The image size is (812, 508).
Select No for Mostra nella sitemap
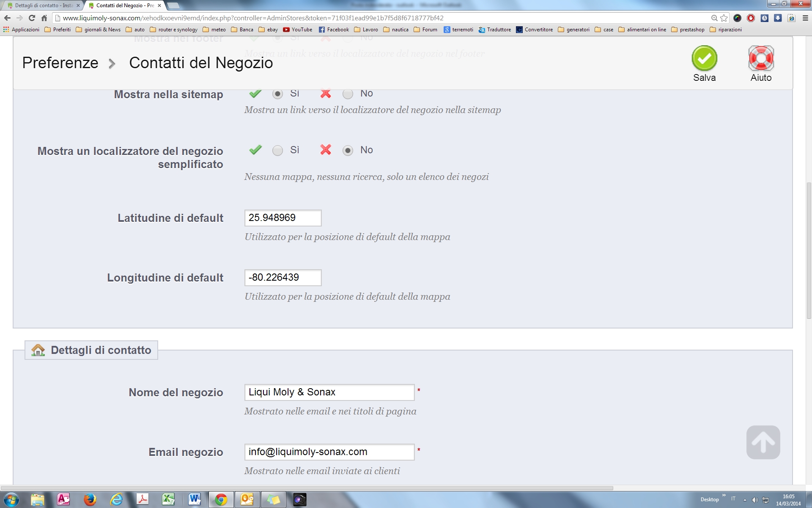[x=348, y=94]
